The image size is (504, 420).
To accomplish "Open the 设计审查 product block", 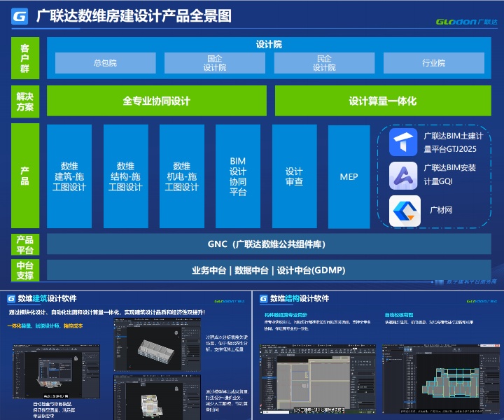I will (295, 176).
